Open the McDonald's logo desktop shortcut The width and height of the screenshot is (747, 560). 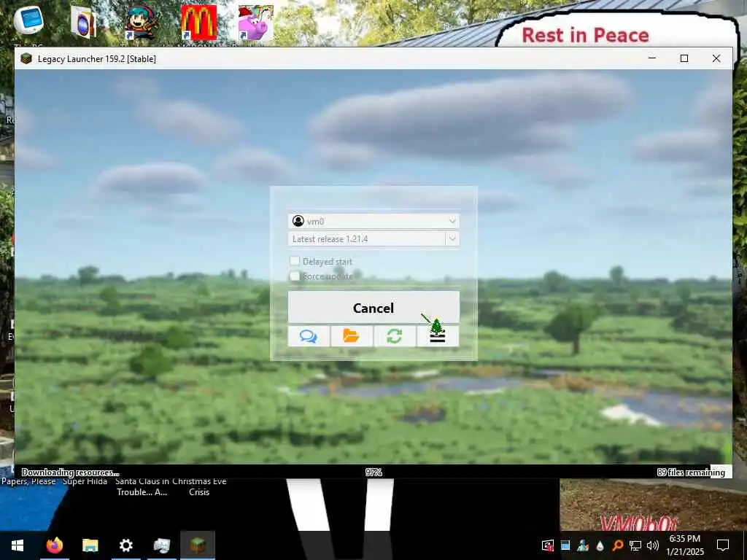pyautogui.click(x=198, y=23)
